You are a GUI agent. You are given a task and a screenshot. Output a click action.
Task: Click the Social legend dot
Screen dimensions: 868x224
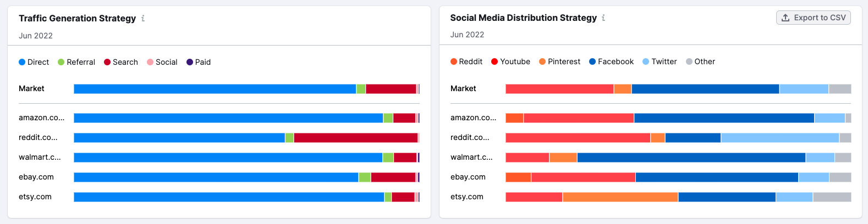coord(150,62)
